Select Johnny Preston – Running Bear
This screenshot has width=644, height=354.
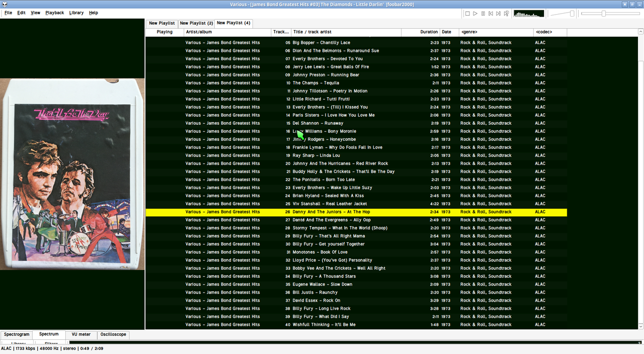[x=356, y=75]
